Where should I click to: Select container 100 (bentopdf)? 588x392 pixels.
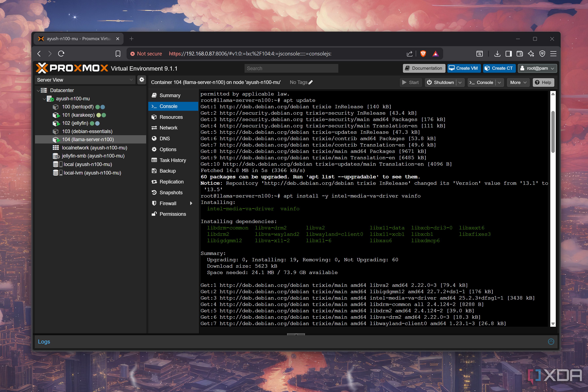click(x=90, y=107)
